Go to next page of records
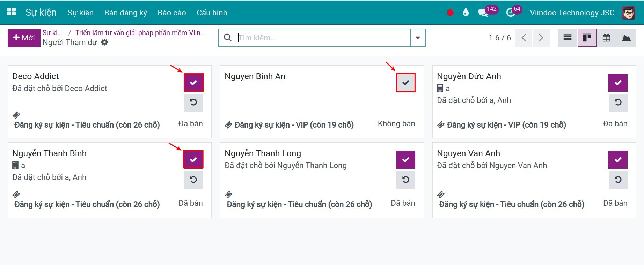Screen dimensions: 644x265 (x=541, y=38)
